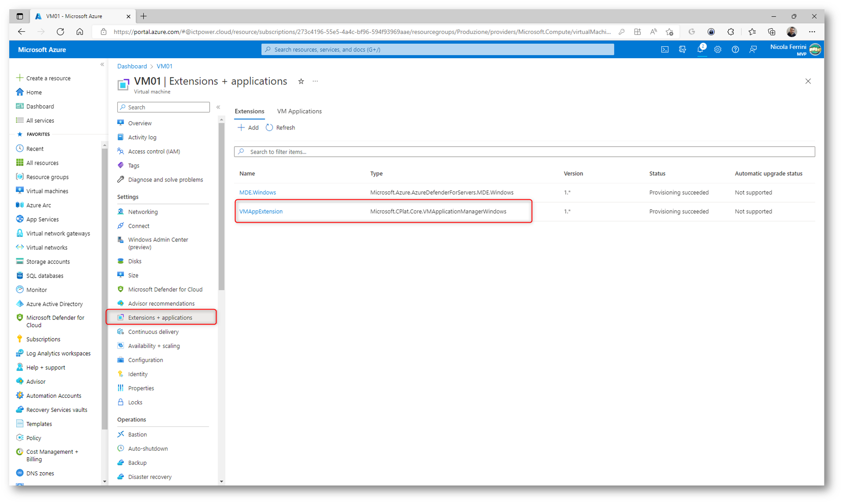Switch to the VM Applications tab
The image size is (843, 504).
pyautogui.click(x=299, y=111)
